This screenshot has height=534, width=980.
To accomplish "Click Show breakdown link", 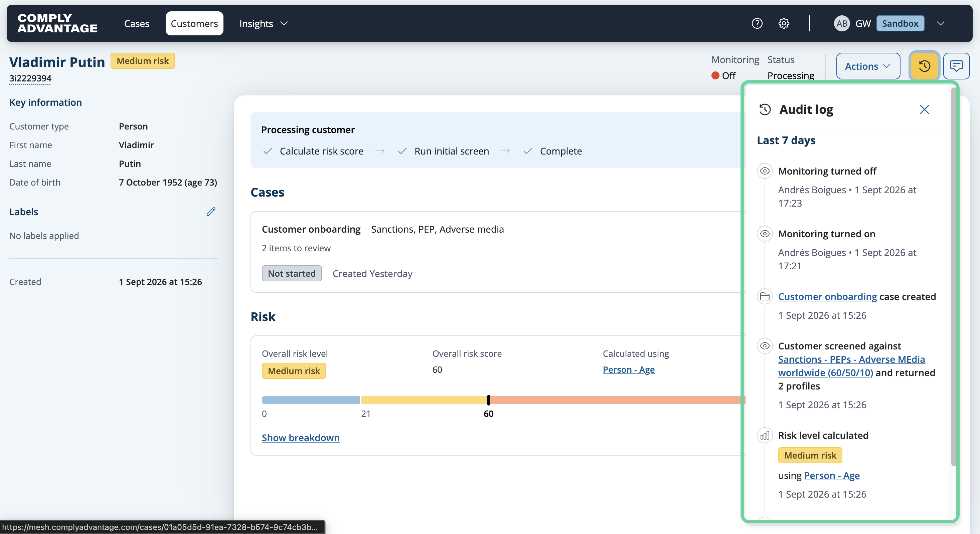I will click(301, 438).
